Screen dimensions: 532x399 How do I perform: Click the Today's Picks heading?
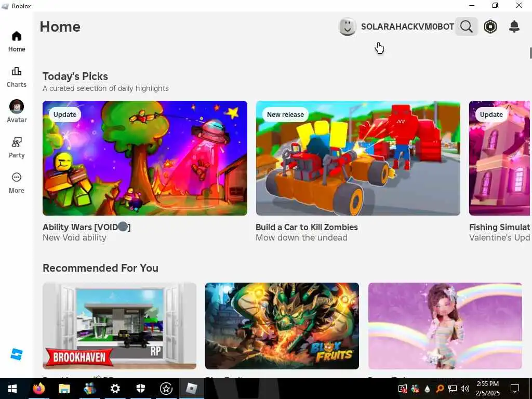pos(75,76)
